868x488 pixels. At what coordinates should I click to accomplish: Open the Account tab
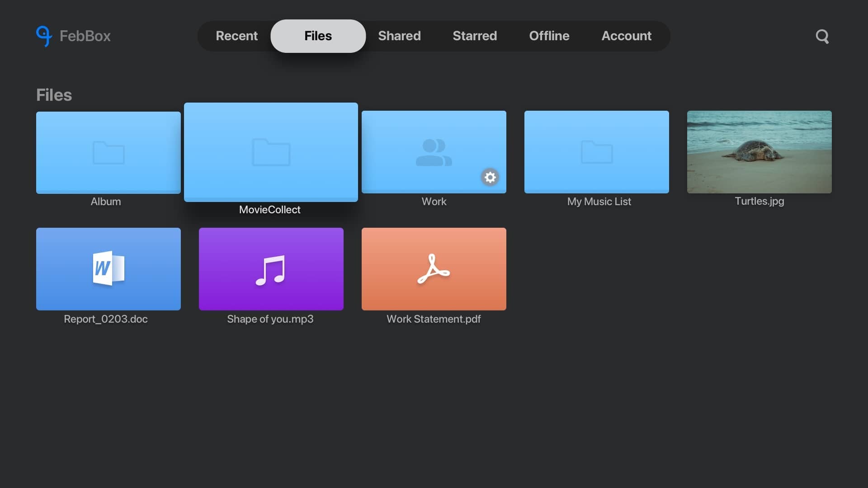point(626,36)
